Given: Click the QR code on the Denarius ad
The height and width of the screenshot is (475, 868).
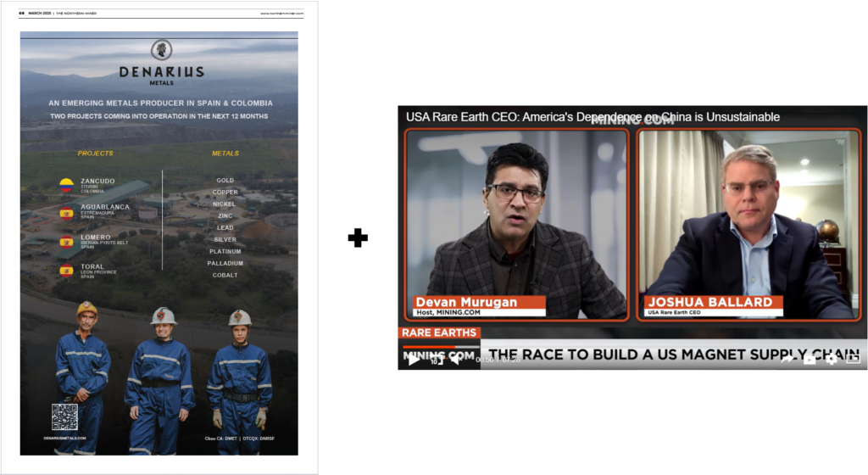Looking at the screenshot, I should [64, 416].
